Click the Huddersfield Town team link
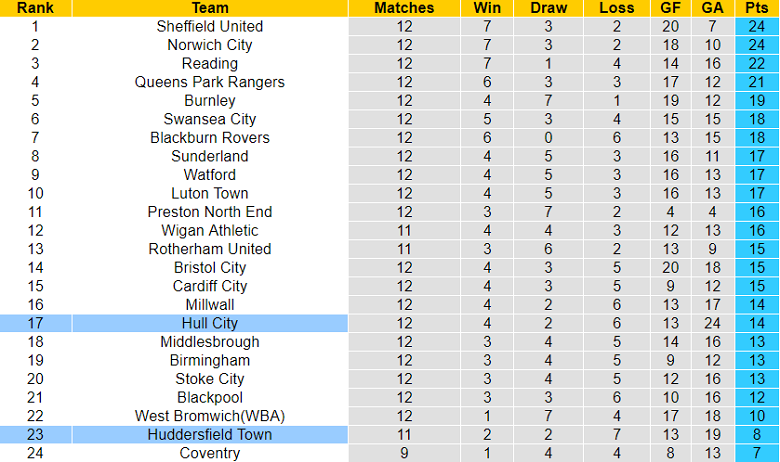 tap(210, 434)
